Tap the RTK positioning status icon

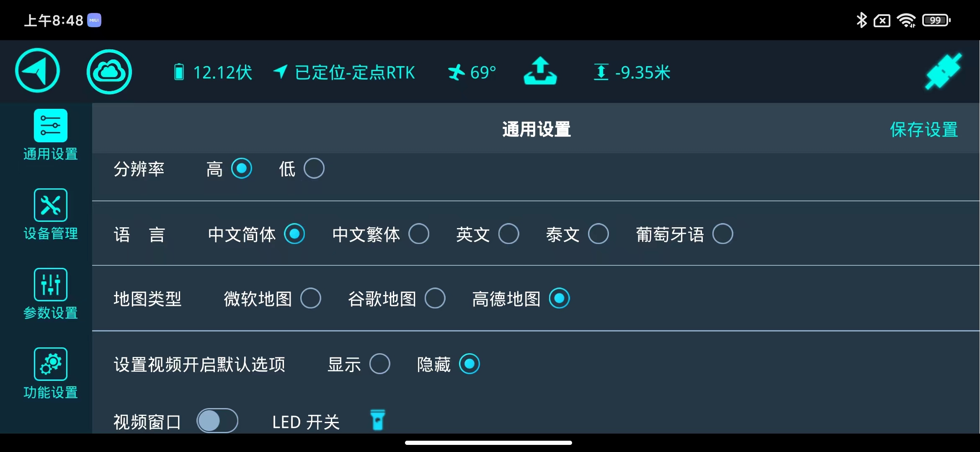click(x=281, y=72)
